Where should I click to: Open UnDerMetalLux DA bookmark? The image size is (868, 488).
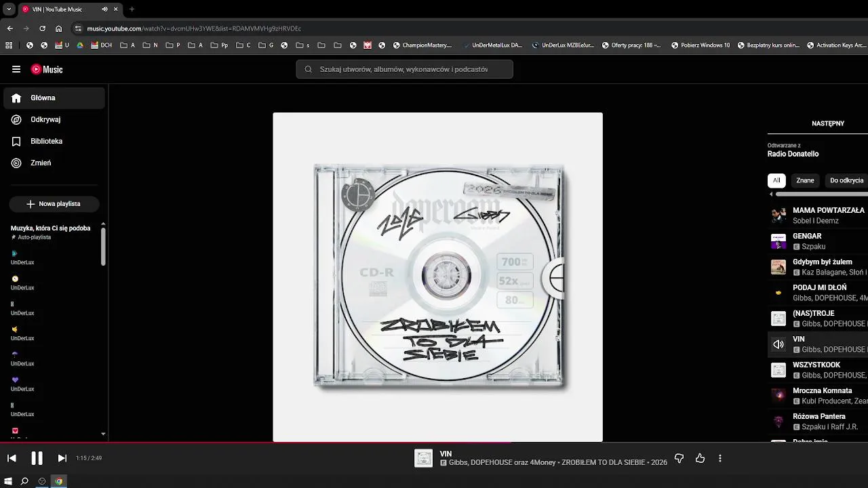(491, 45)
